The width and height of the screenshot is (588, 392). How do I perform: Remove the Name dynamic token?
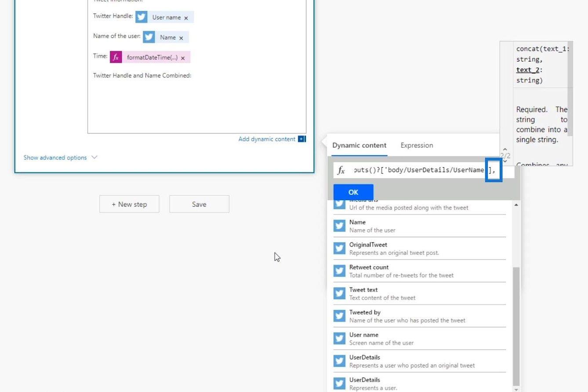tap(181, 38)
